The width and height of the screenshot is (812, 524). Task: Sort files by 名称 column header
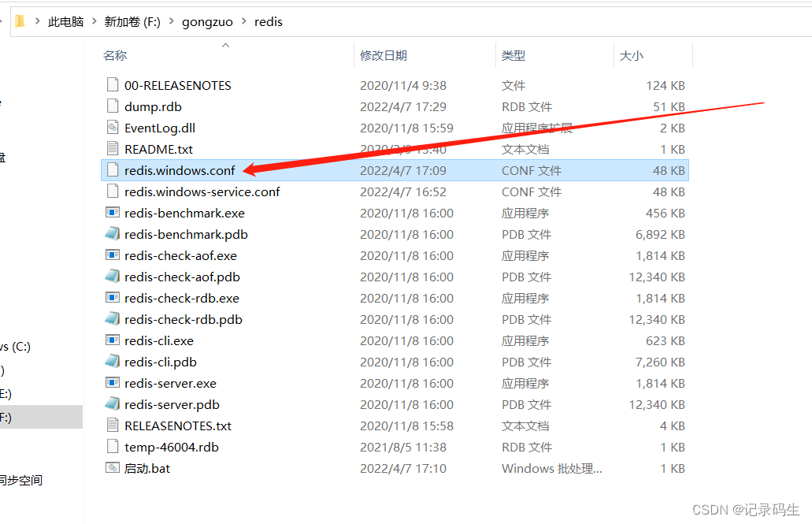pos(115,55)
